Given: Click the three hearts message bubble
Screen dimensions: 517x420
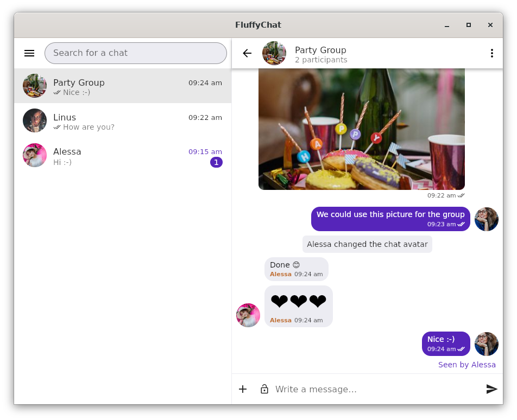Looking at the screenshot, I should coord(298,306).
